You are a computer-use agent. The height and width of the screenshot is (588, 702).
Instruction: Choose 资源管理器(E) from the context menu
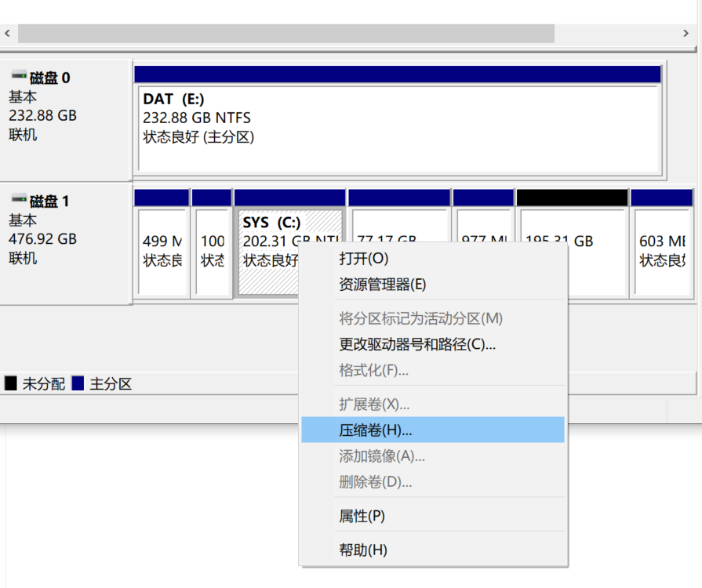tap(433, 284)
